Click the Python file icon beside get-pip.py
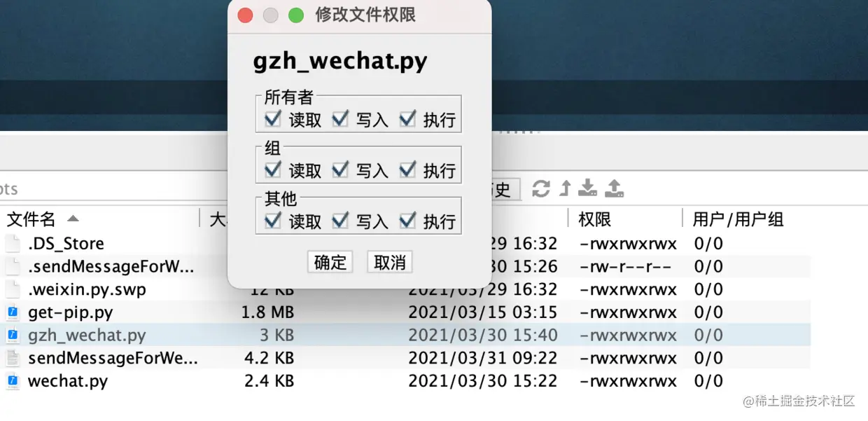This screenshot has width=868, height=421. [x=13, y=312]
